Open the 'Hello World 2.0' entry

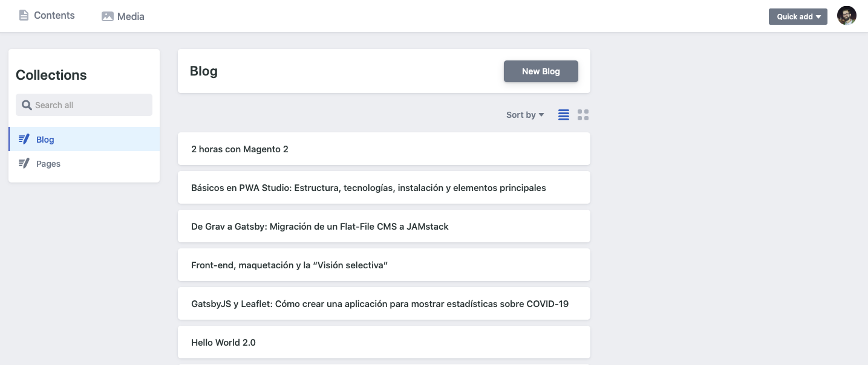[384, 342]
